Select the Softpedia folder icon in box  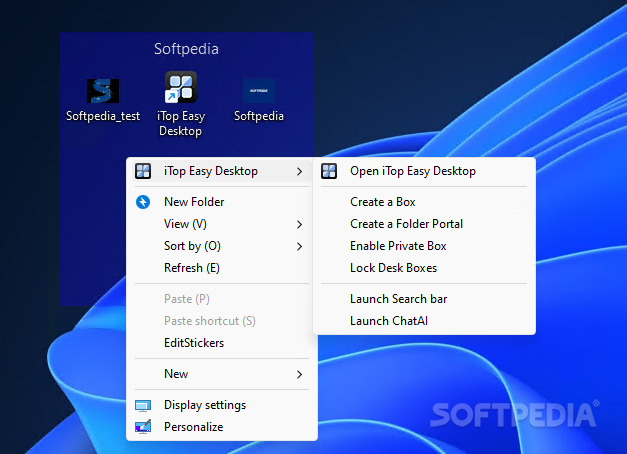coord(259,91)
